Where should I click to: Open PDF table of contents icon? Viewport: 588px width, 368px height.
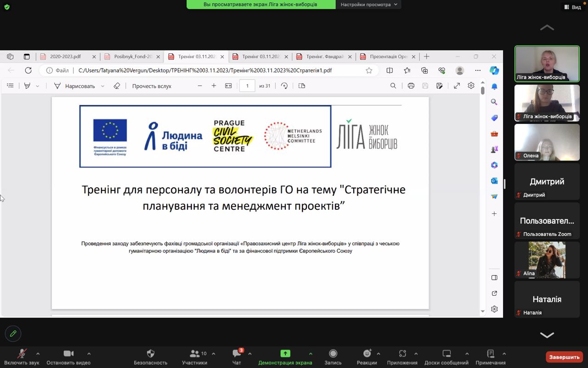tap(10, 86)
